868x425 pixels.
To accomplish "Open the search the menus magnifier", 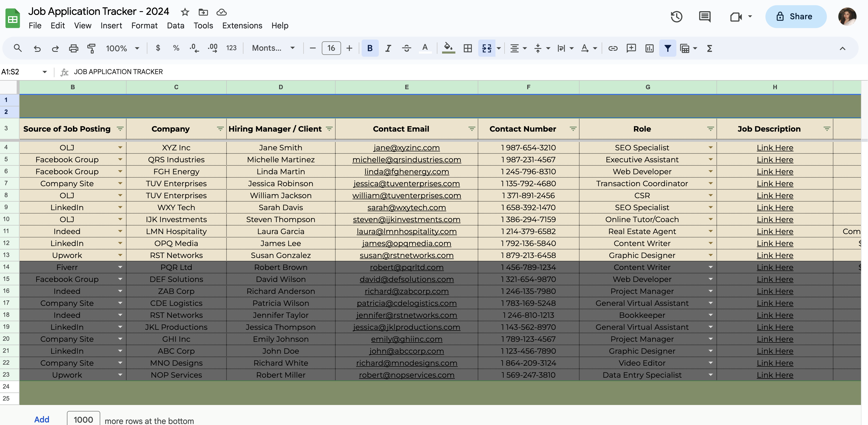I will pos(17,48).
